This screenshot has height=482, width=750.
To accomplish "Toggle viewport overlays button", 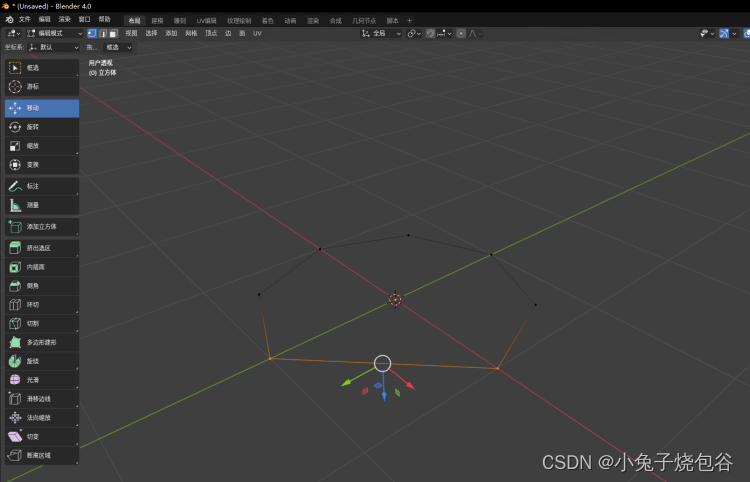I will point(746,33).
